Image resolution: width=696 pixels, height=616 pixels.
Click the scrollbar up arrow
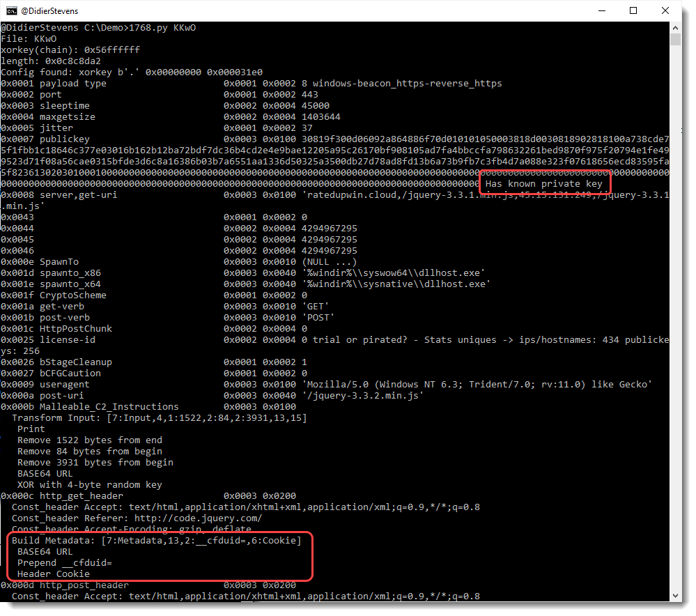(x=676, y=28)
